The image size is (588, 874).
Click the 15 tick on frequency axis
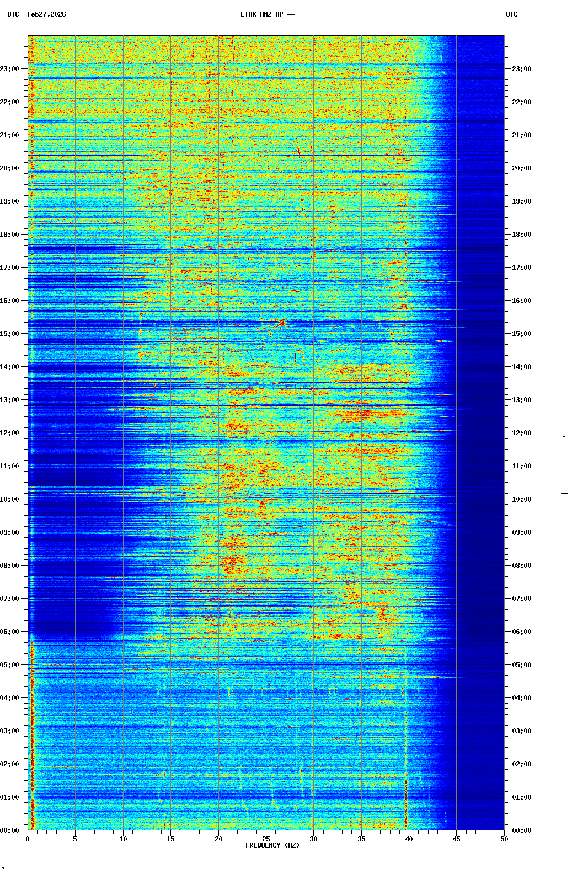pos(170,839)
